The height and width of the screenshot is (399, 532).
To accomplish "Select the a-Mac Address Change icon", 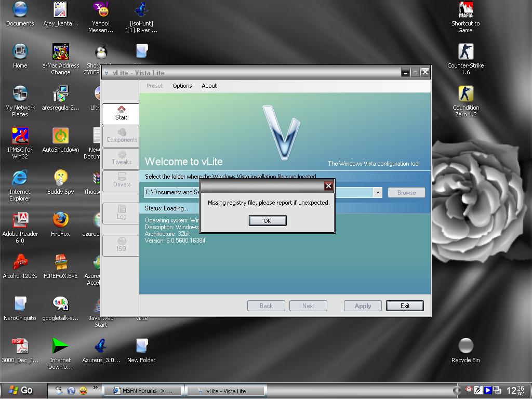I will (x=61, y=60).
